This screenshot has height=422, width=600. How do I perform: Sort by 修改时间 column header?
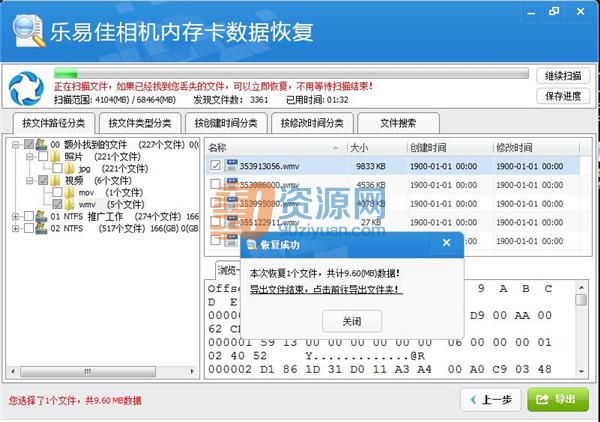coord(536,147)
